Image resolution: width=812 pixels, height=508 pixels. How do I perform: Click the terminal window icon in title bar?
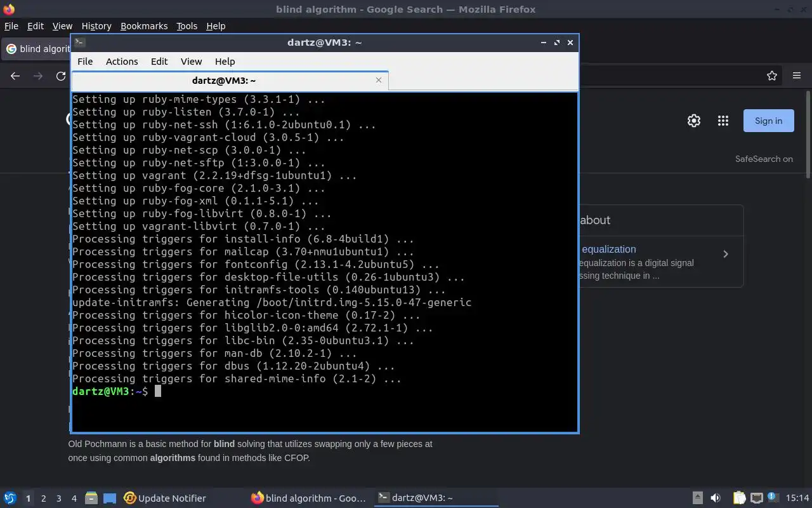click(x=79, y=43)
